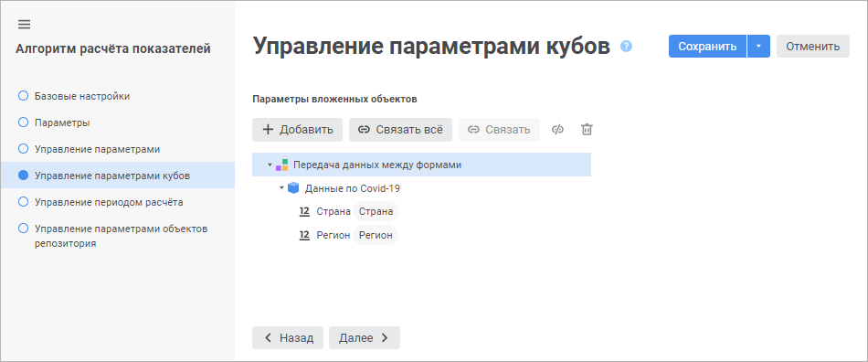Collapse the Передача данных между формами node
The image size is (868, 362).
pyautogui.click(x=270, y=165)
